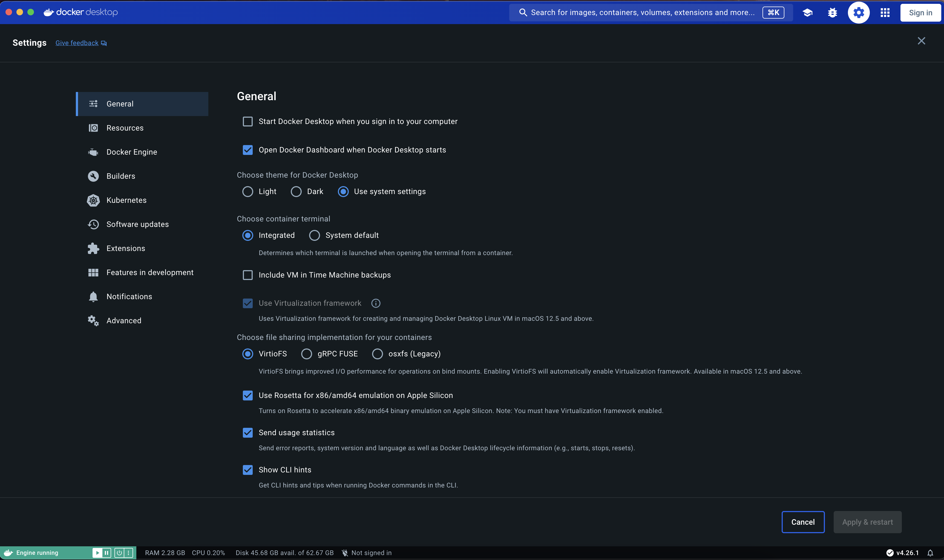Click the Not signed in plug icon

click(x=345, y=553)
